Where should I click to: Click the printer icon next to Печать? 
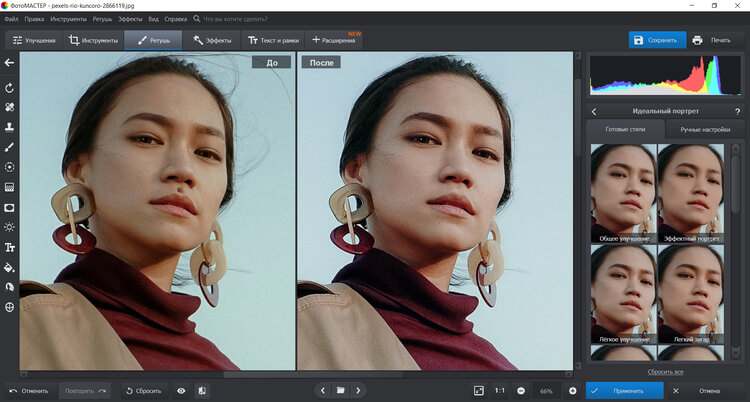pos(697,40)
